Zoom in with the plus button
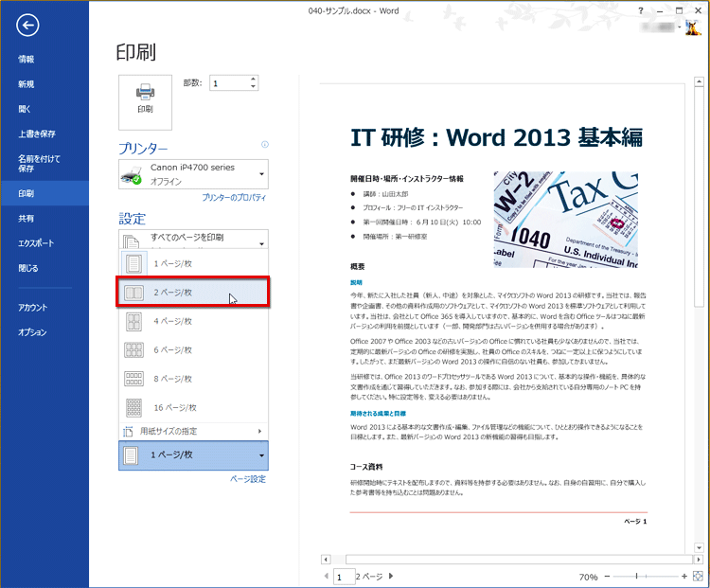This screenshot has width=710, height=588. (x=684, y=577)
